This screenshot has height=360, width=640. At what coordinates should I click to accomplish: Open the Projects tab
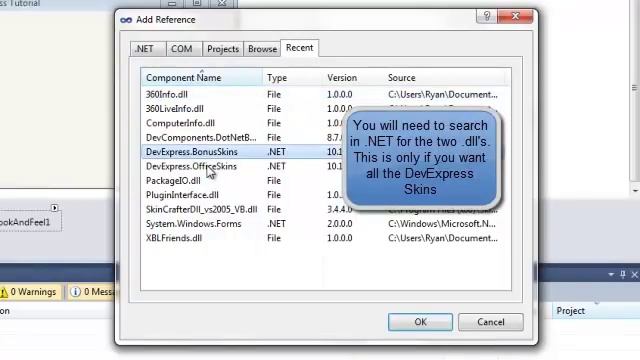[x=223, y=49]
